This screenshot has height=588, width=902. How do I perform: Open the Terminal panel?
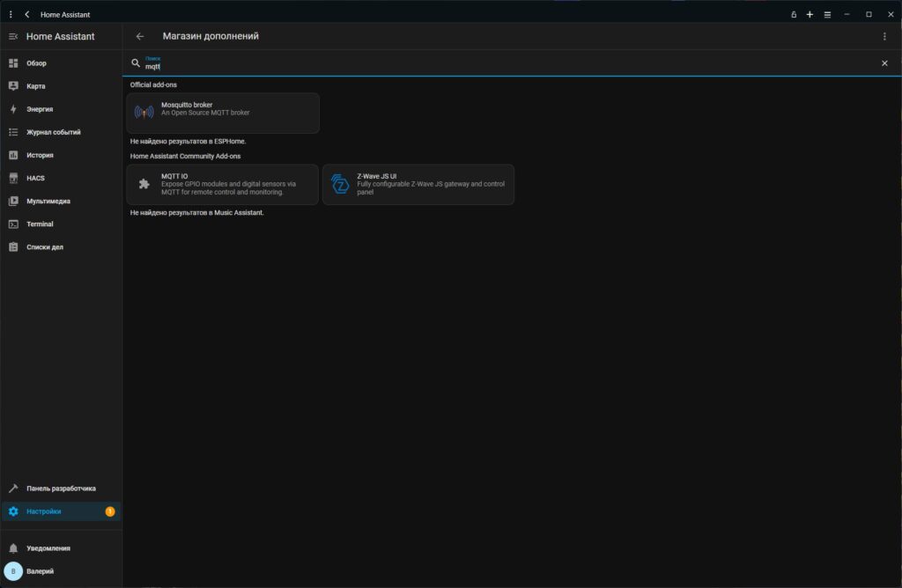point(40,224)
